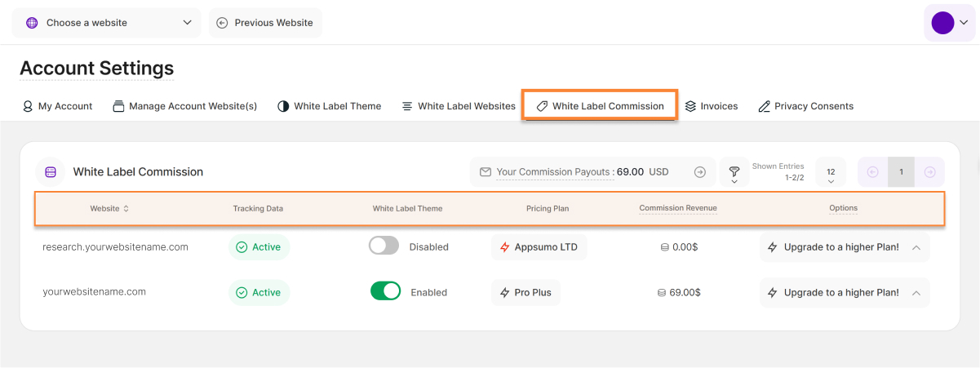Select page 1 in pagination
The width and height of the screenshot is (980, 368).
(901, 172)
